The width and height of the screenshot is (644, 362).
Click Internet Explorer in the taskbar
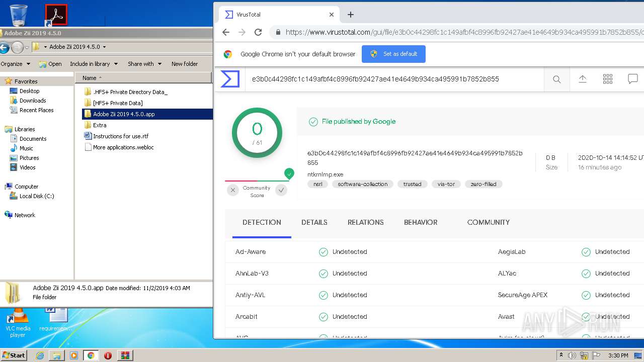40,355
